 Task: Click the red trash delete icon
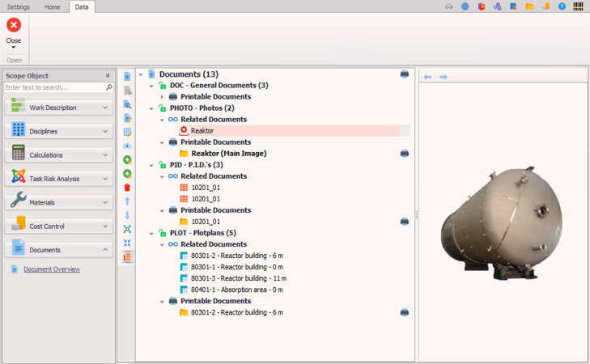coord(127,188)
